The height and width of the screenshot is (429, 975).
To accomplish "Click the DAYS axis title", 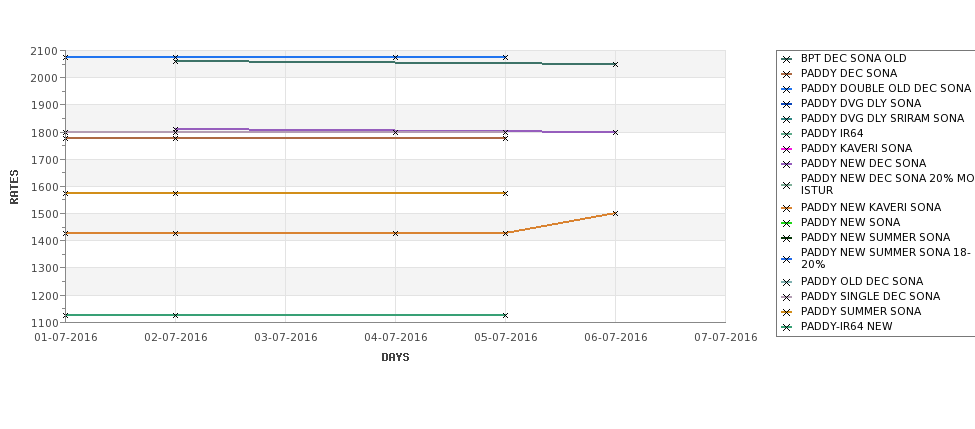I will tap(395, 357).
